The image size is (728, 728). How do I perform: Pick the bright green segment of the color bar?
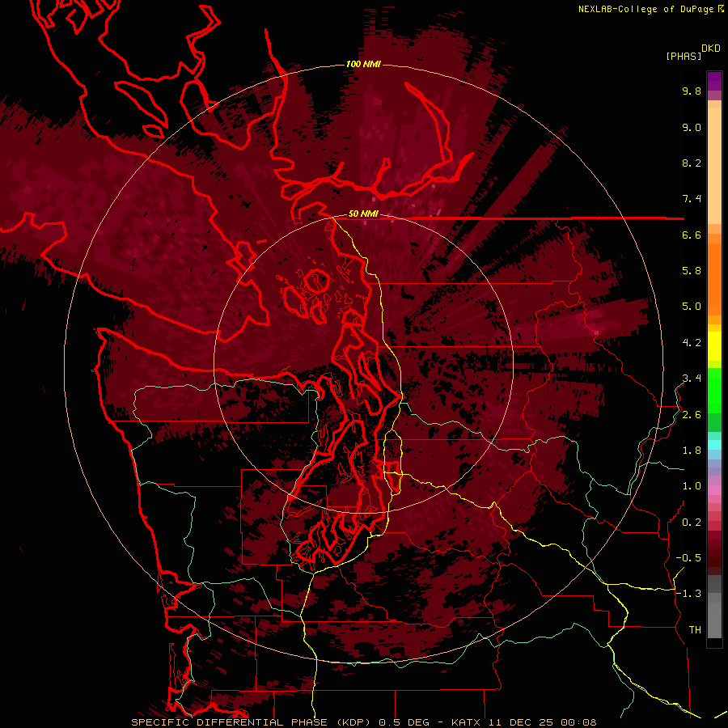tap(714, 392)
